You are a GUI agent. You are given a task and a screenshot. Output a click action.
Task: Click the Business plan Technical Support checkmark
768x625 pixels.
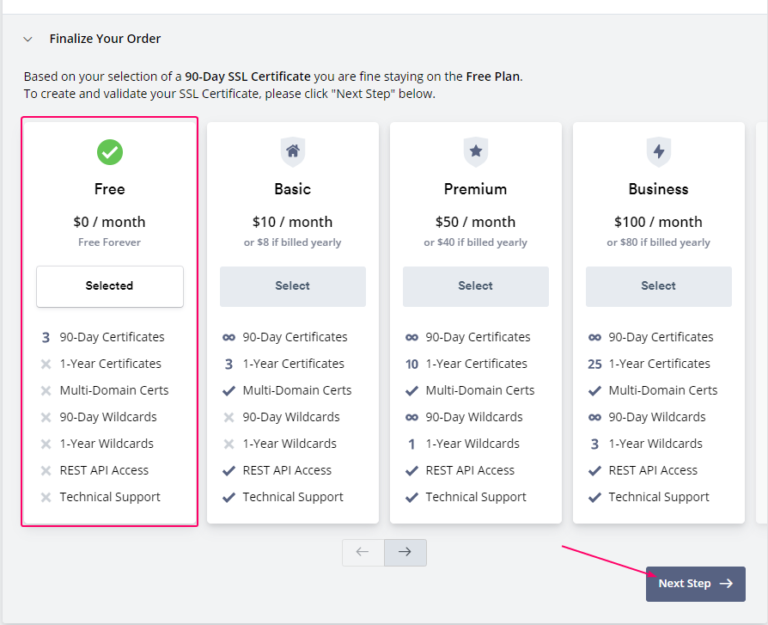click(595, 498)
